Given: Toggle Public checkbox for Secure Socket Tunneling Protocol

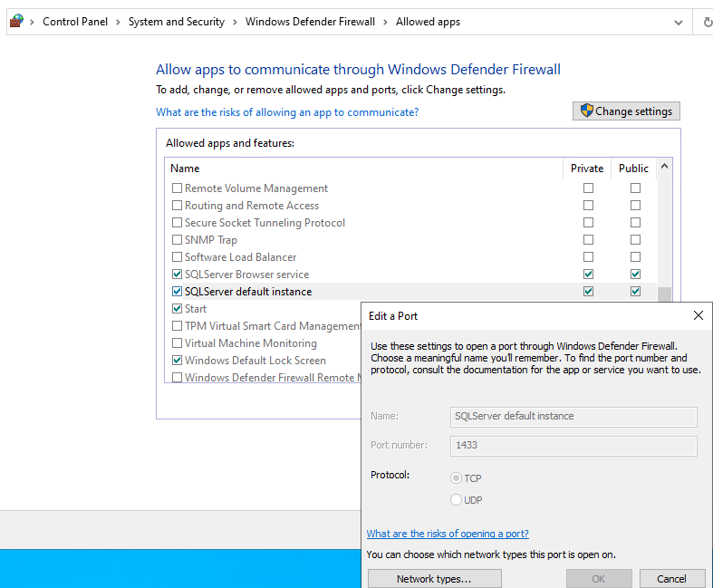Looking at the screenshot, I should coord(635,222).
